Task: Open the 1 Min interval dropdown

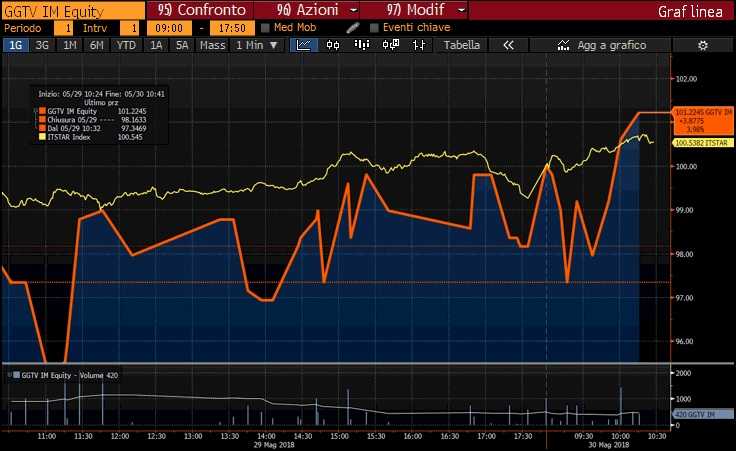Action: 256,45
